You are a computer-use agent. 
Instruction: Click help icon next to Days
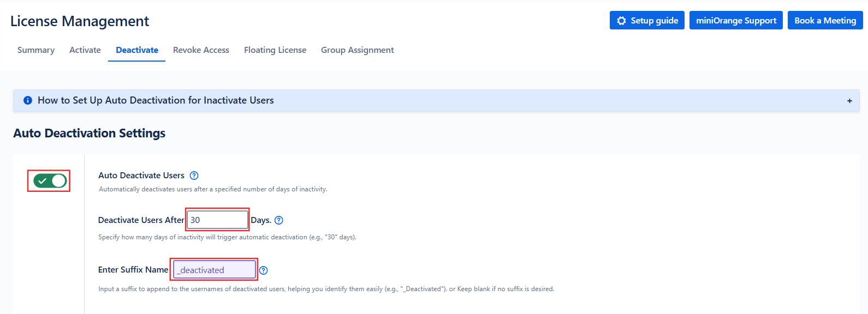click(279, 220)
